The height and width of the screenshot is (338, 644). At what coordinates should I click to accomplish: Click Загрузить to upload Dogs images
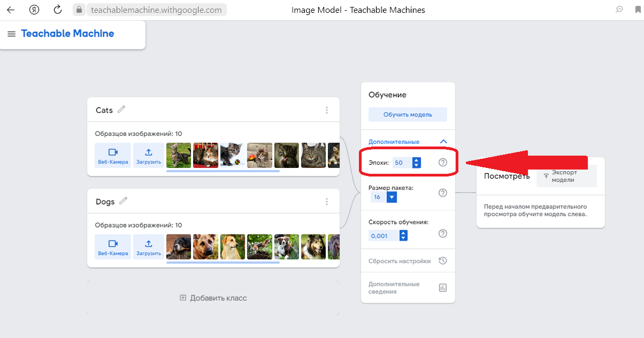(149, 247)
